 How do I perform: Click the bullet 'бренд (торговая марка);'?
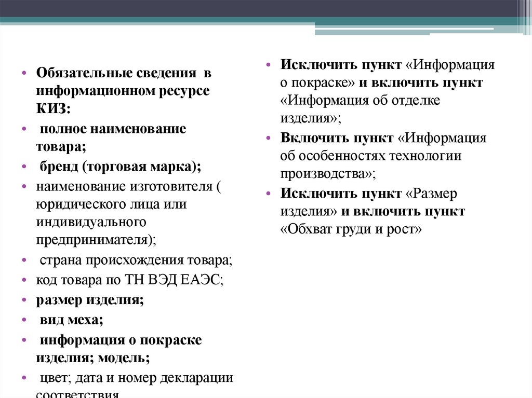(x=120, y=167)
